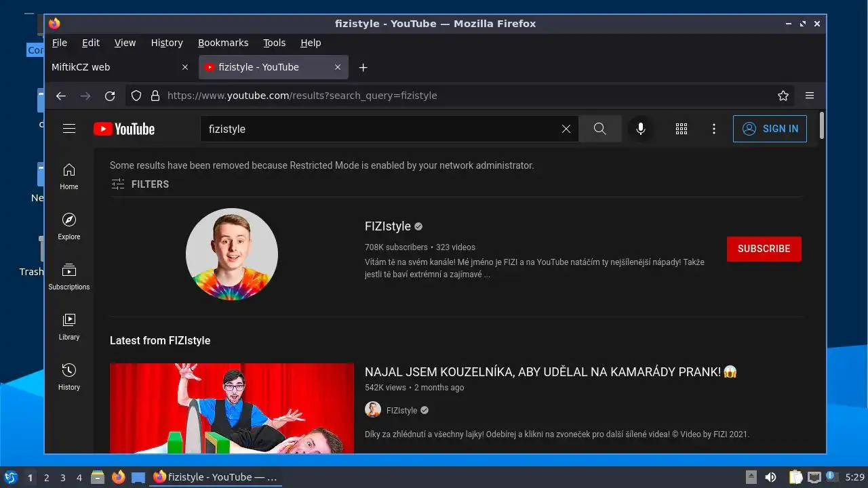Click the magnifier search button
868x488 pixels.
(600, 129)
